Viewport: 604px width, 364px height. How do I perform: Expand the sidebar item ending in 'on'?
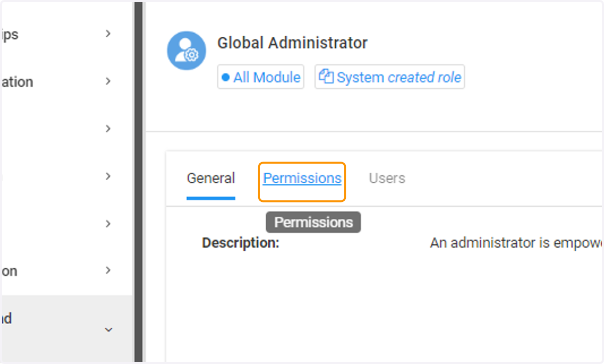[108, 270]
